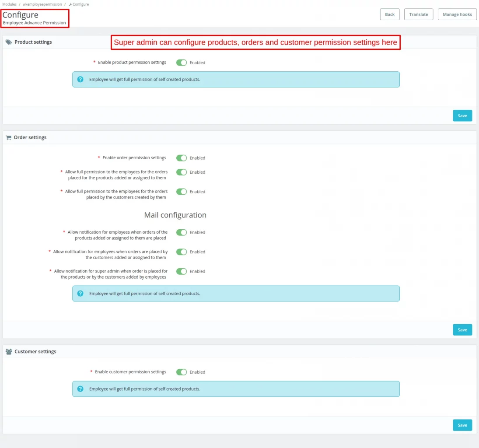Open Manage hooks
479x448 pixels.
tap(457, 14)
